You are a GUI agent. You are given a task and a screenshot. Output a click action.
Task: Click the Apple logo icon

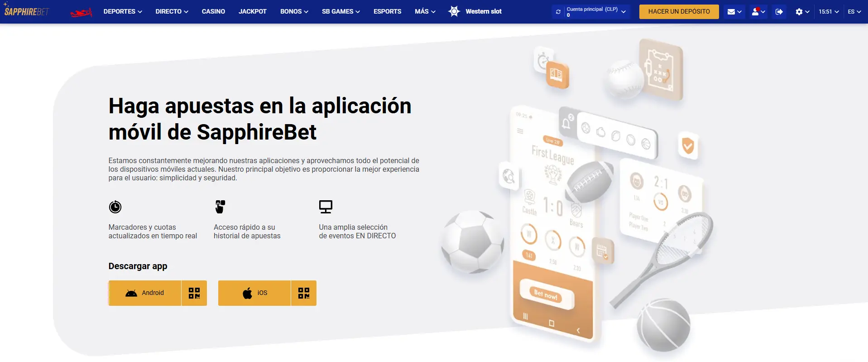point(247,293)
